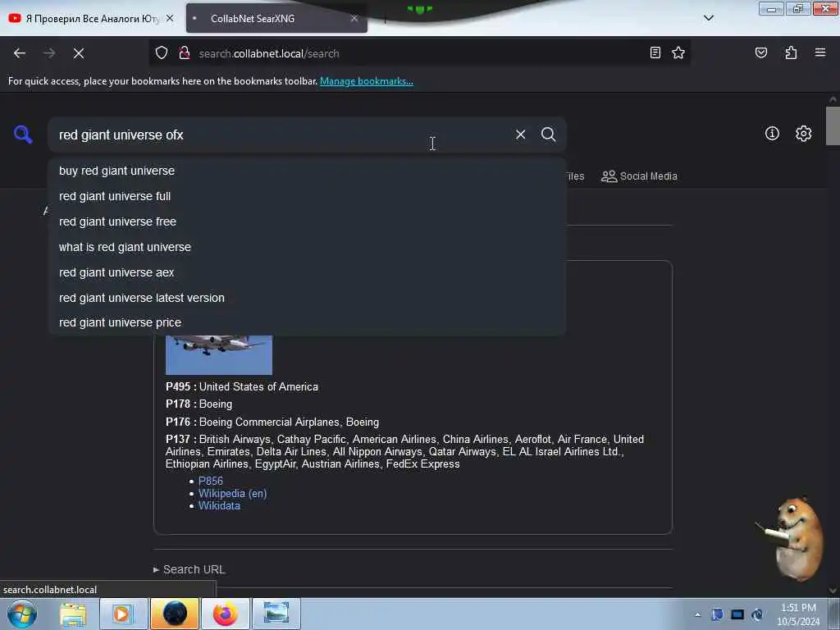
Task: Choose suggestion red giant universe price
Action: (x=307, y=322)
